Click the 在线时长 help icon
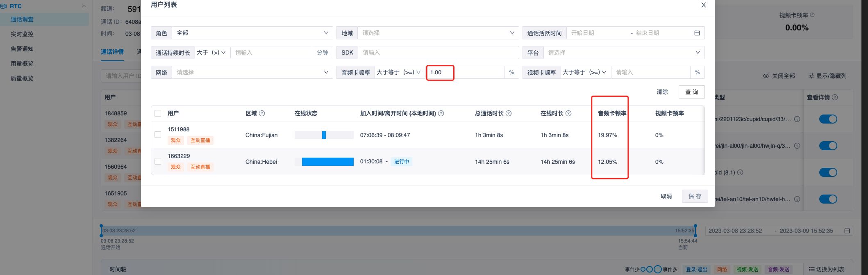 coord(568,113)
